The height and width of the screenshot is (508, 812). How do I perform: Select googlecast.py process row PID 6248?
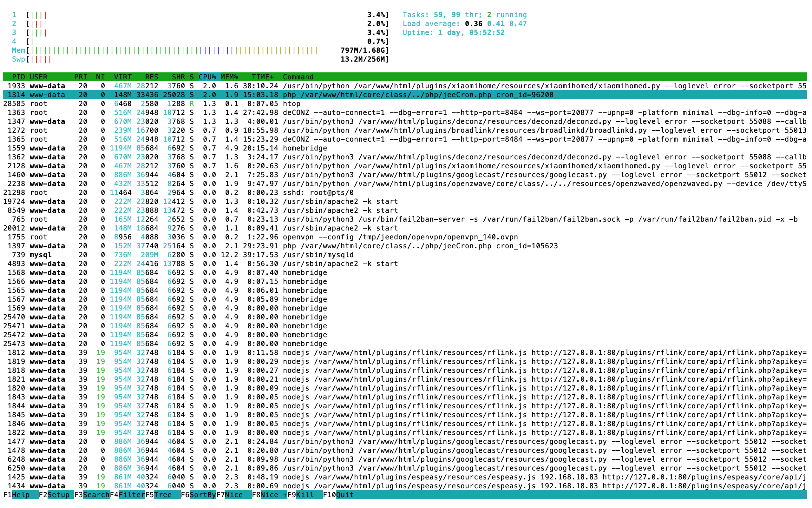coord(405,459)
